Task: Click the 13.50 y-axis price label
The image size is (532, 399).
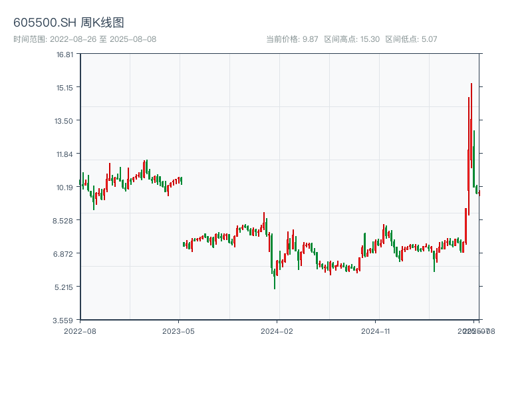Action: point(65,121)
